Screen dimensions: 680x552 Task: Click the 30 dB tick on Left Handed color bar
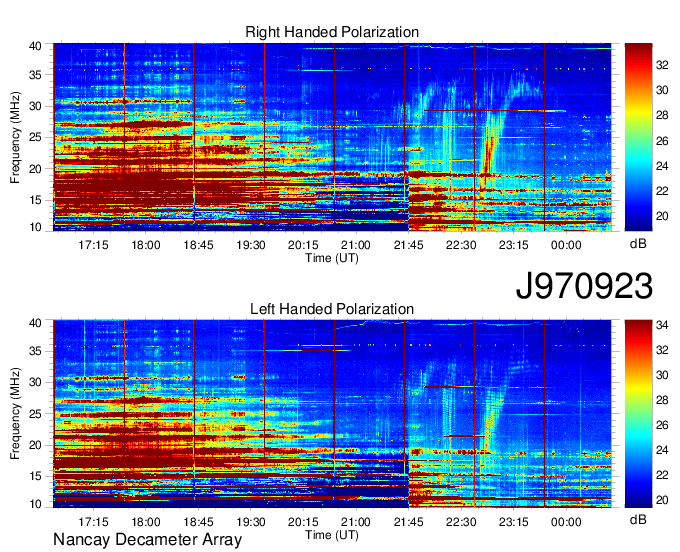coord(662,375)
